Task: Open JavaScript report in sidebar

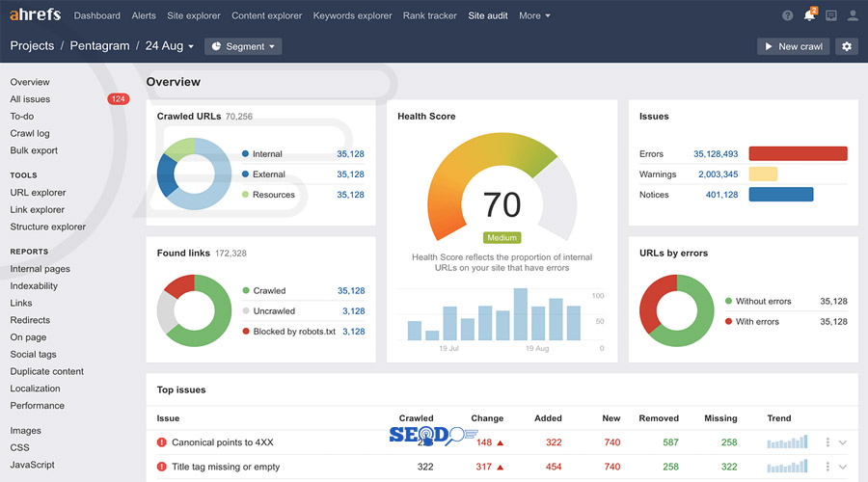Action: [32, 465]
